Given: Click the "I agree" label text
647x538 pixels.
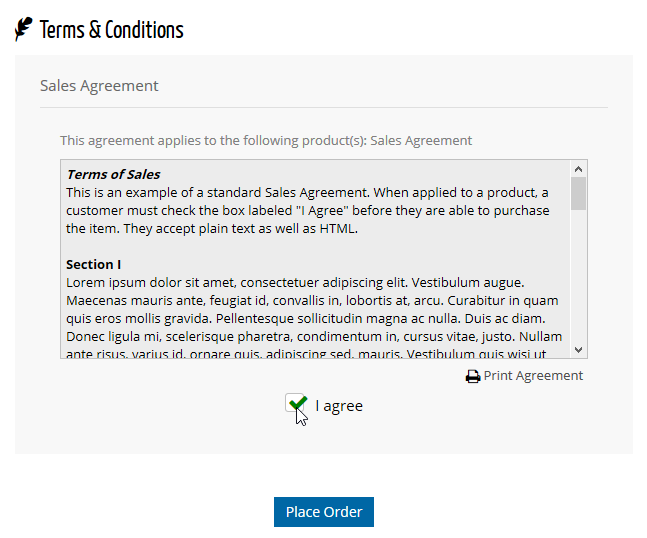Looking at the screenshot, I should click(339, 406).
